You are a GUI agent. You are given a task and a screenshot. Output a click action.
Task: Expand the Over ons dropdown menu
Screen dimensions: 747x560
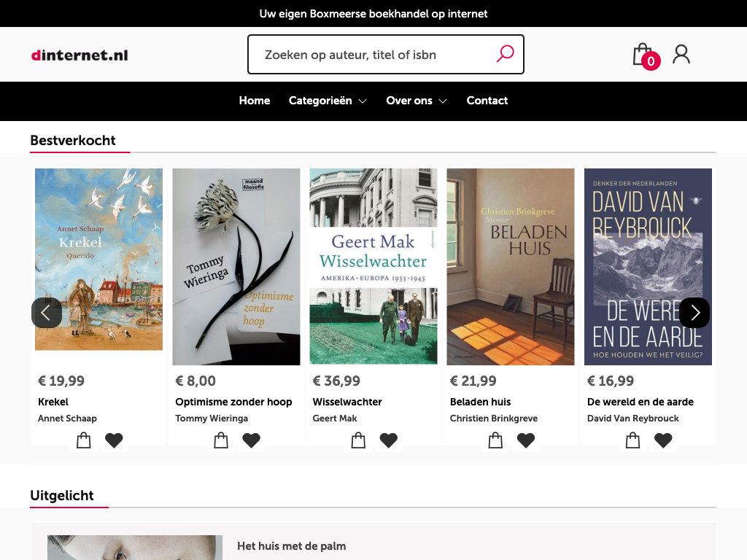coord(416,101)
